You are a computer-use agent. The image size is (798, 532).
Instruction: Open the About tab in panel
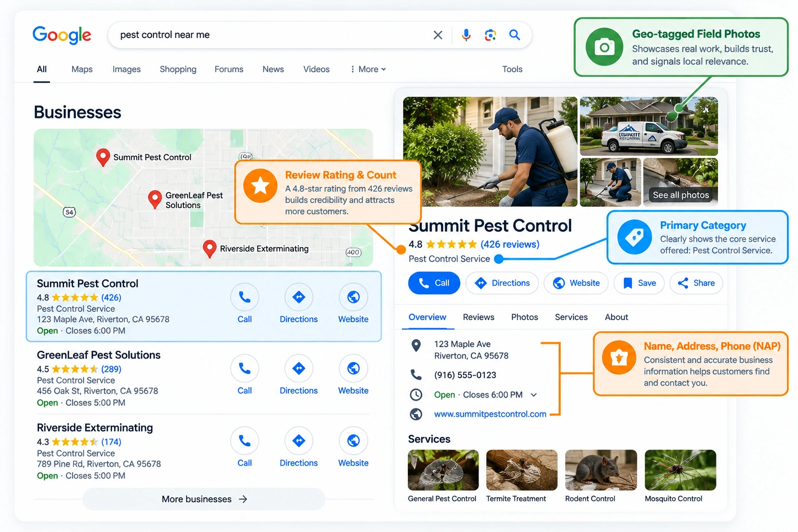[617, 317]
